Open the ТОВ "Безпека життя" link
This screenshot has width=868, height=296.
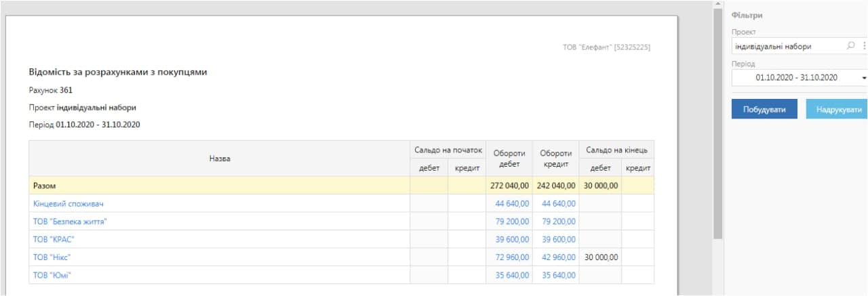(70, 221)
